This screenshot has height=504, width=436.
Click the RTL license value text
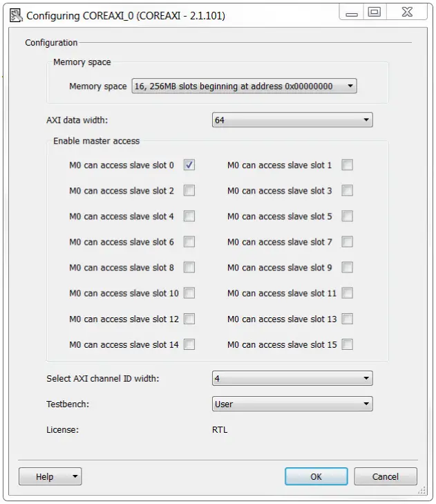click(x=220, y=430)
